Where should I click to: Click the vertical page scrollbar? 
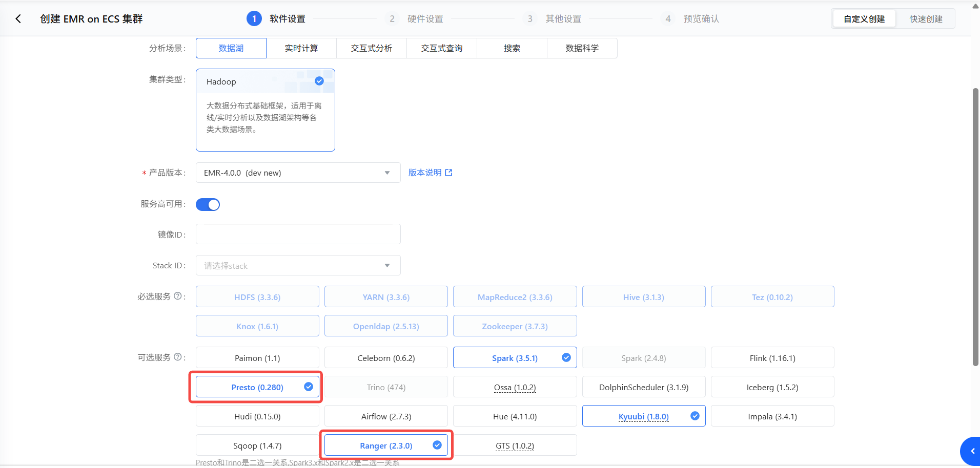coord(975,227)
